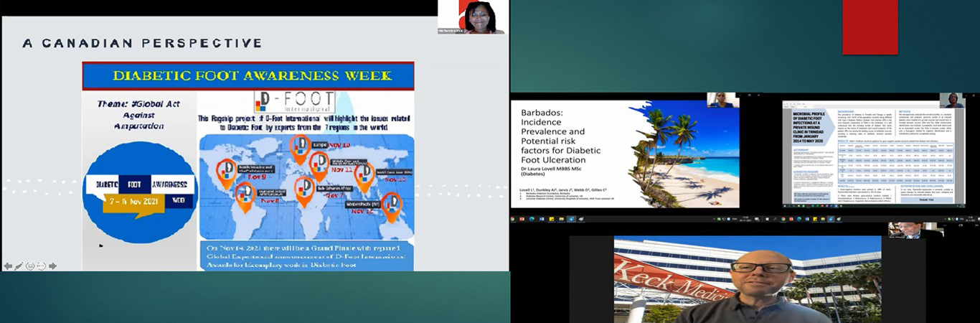Open Start menu in taskbar under microbial poster
The height and width of the screenshot is (323, 980).
pos(767,219)
